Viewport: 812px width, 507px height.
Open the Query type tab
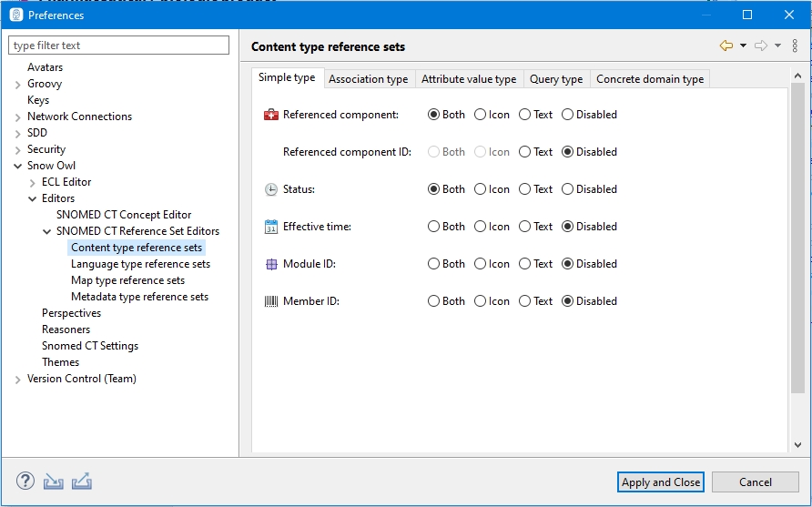(555, 79)
